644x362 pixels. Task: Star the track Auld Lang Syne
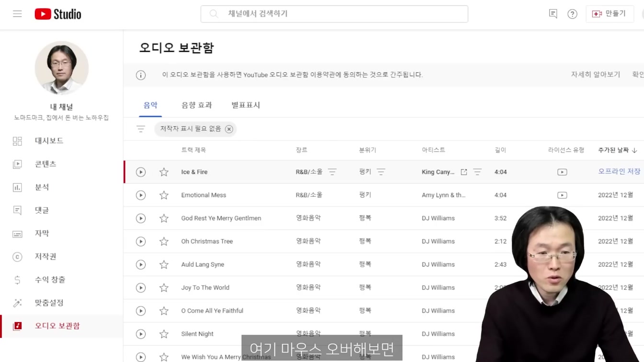point(164,264)
